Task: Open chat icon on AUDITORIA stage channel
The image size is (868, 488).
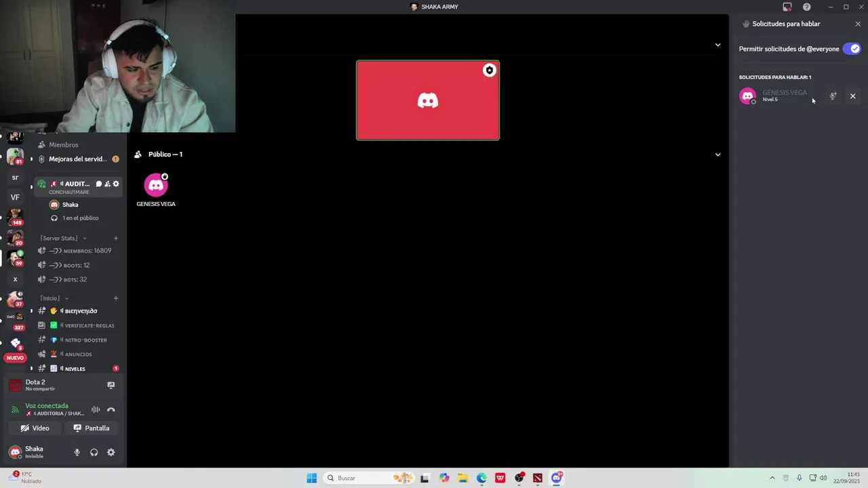Action: click(98, 184)
